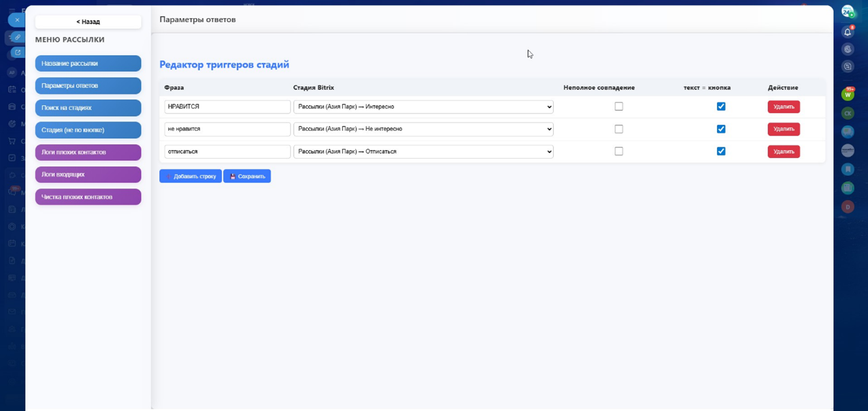The image size is (868, 411).
Task: Open the blue chat bubble avatar
Action: tap(848, 132)
